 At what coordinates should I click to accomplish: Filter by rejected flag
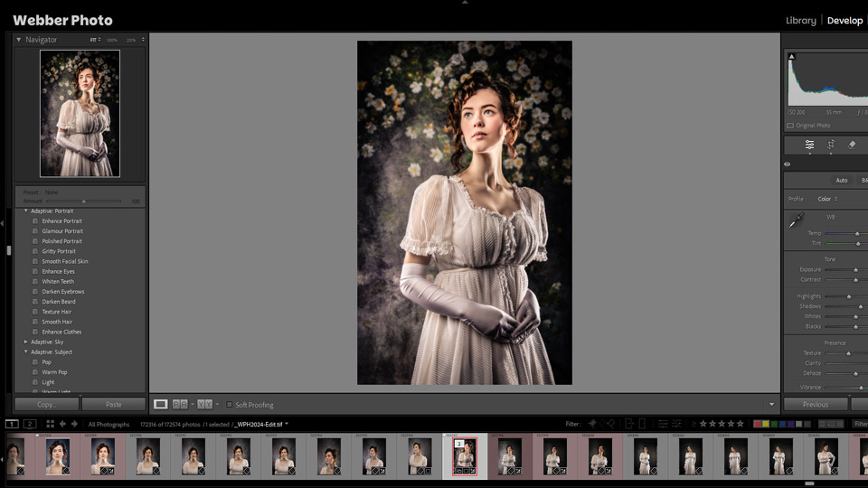point(611,424)
